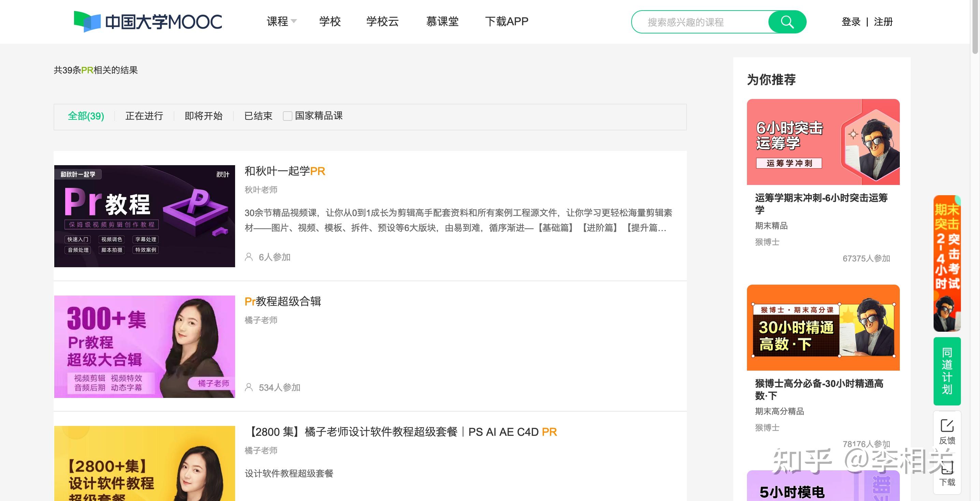The image size is (980, 501).
Task: Click the 登录 link
Action: tap(851, 22)
